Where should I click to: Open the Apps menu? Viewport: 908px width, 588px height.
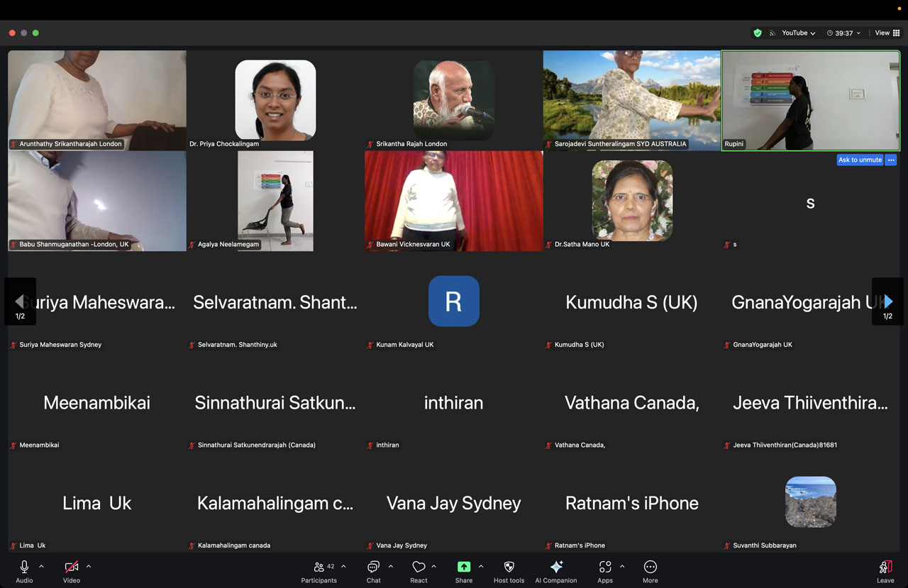click(x=605, y=572)
